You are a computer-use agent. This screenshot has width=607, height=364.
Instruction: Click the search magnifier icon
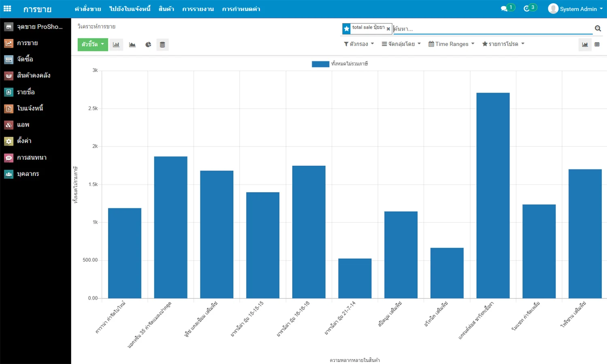[x=598, y=28]
